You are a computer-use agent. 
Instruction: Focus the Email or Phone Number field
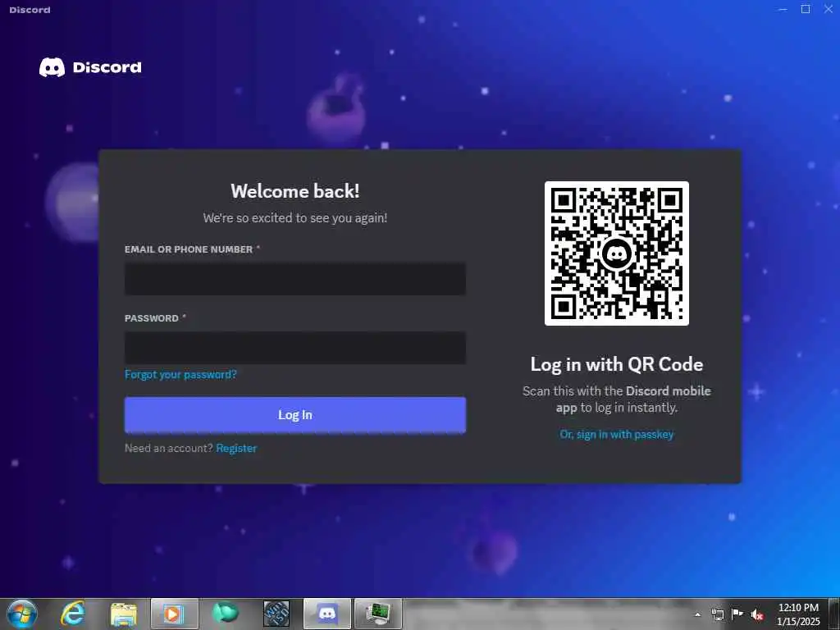point(294,279)
